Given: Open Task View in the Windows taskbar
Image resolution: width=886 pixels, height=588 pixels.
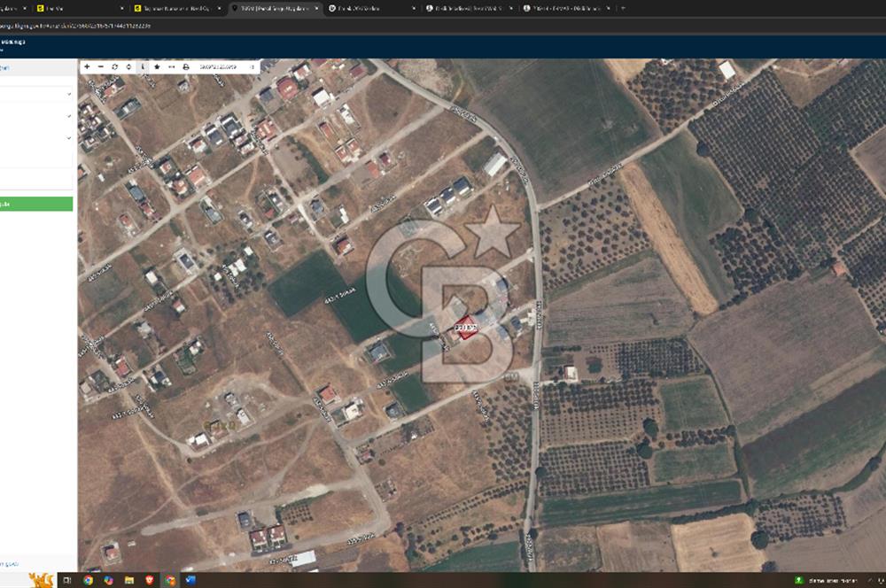Looking at the screenshot, I should (66, 580).
